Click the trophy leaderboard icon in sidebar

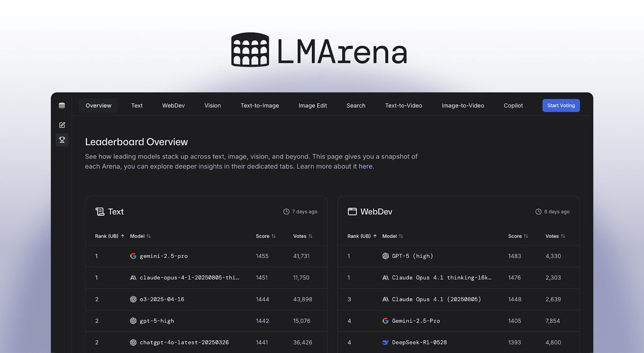(x=62, y=139)
